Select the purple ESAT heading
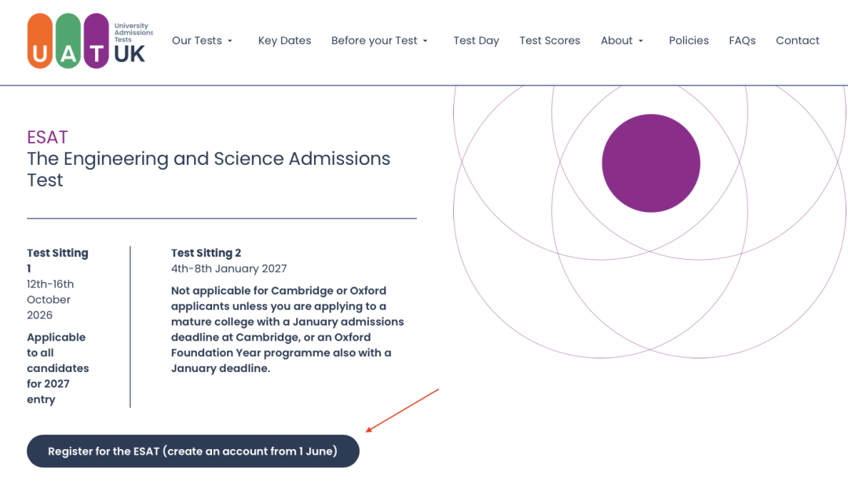Image resolution: width=848 pixels, height=504 pixels. 48,137
